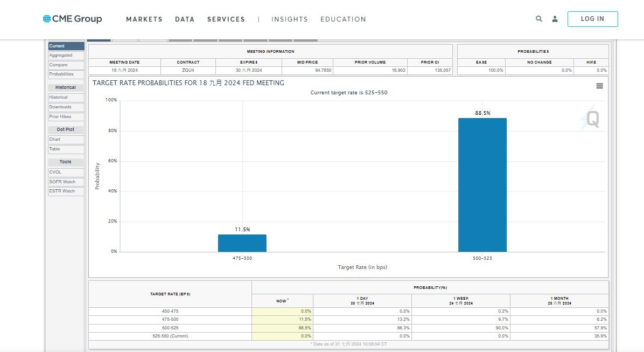This screenshot has height=352, width=644.
Task: Open the SERVICES dropdown menu
Action: click(x=226, y=19)
